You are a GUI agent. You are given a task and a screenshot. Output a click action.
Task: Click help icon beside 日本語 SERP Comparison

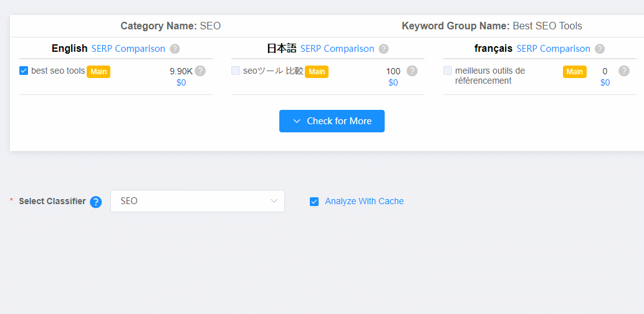coord(383,49)
